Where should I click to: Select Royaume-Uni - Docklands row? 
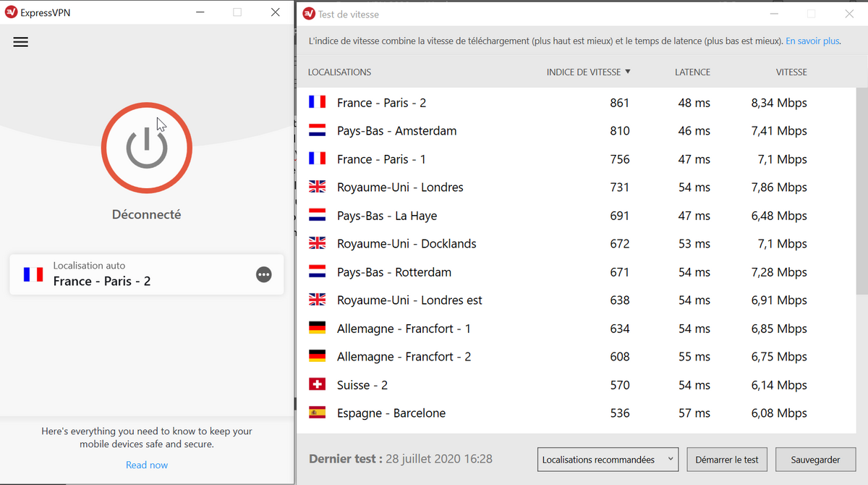click(x=576, y=244)
